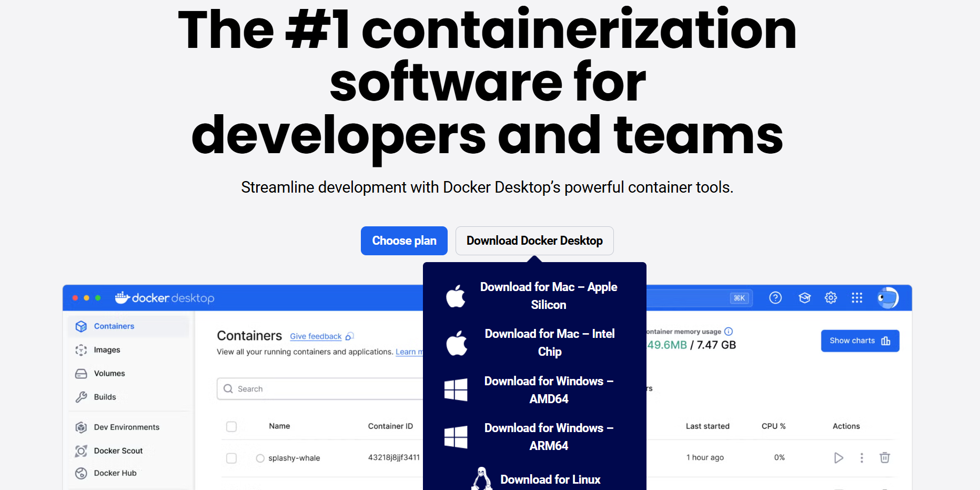The image size is (980, 490).
Task: Tick the checkbox next to splashy-whale
Action: [x=231, y=458]
